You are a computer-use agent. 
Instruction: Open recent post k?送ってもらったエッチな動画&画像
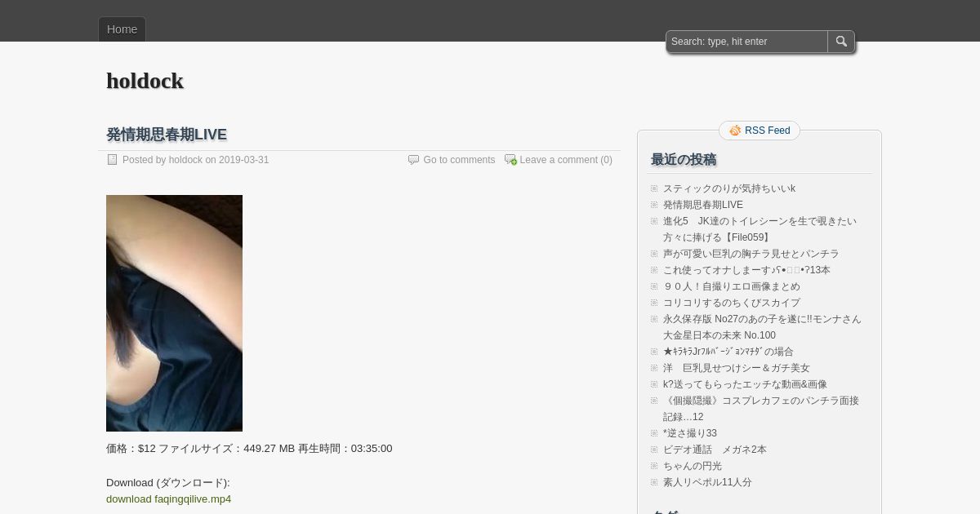coord(745,384)
